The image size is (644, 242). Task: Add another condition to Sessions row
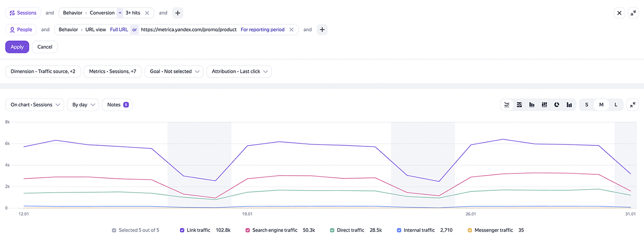(x=177, y=13)
